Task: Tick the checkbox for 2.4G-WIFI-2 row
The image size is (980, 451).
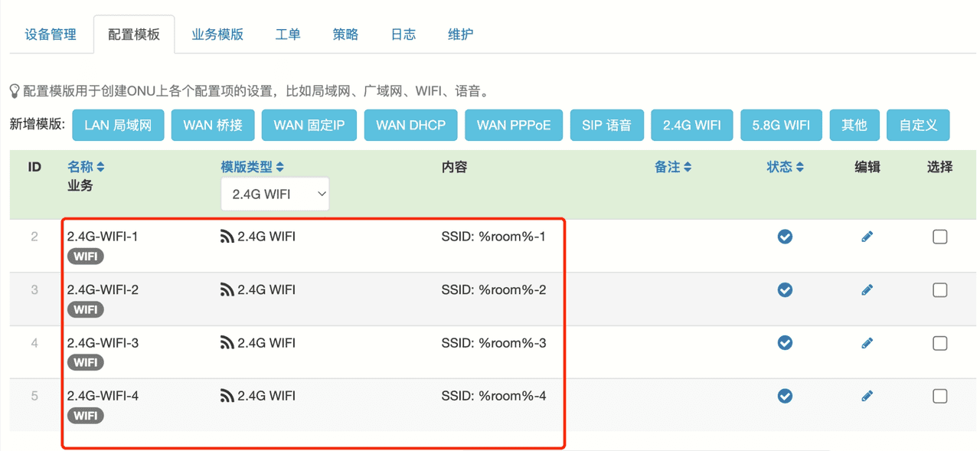Action: [x=939, y=290]
